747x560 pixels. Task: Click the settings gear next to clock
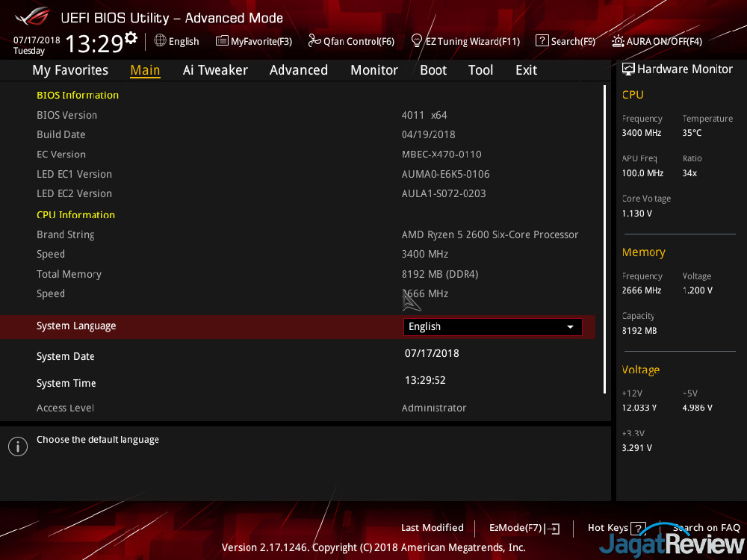[131, 37]
